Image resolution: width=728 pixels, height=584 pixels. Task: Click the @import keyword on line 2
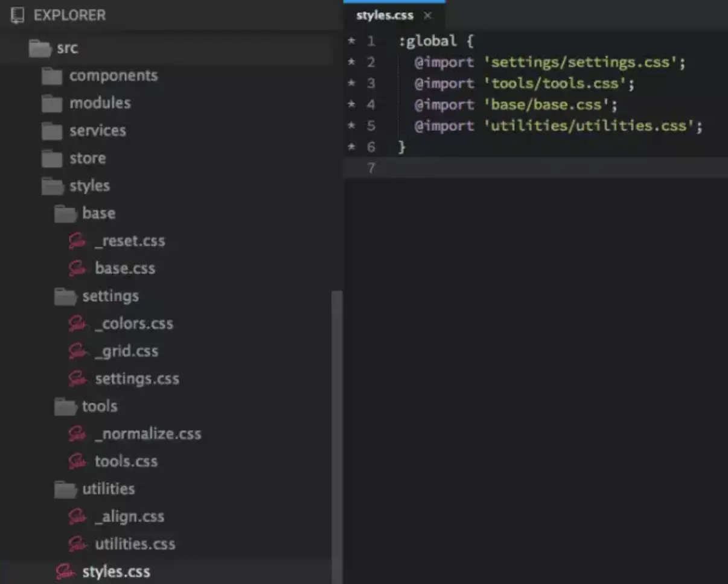pos(444,63)
